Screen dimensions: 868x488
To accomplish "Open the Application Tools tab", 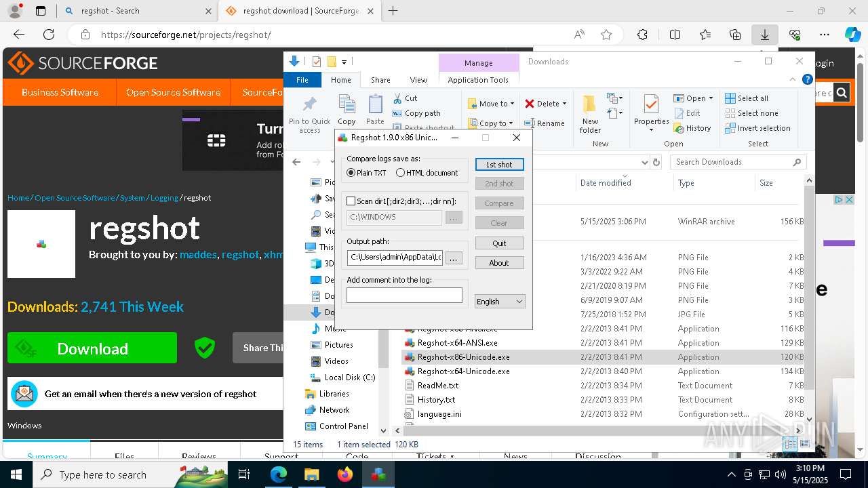I will coord(478,80).
